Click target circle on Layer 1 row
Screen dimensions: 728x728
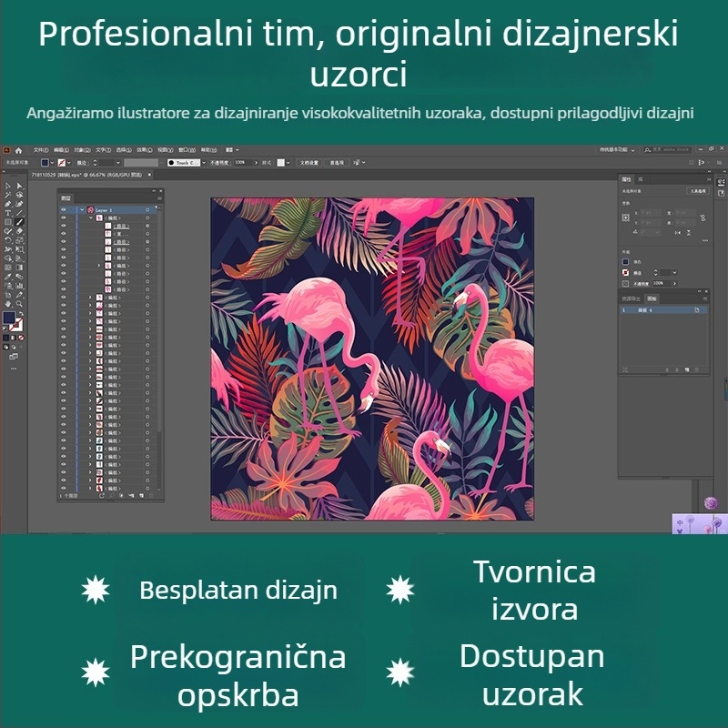point(147,210)
